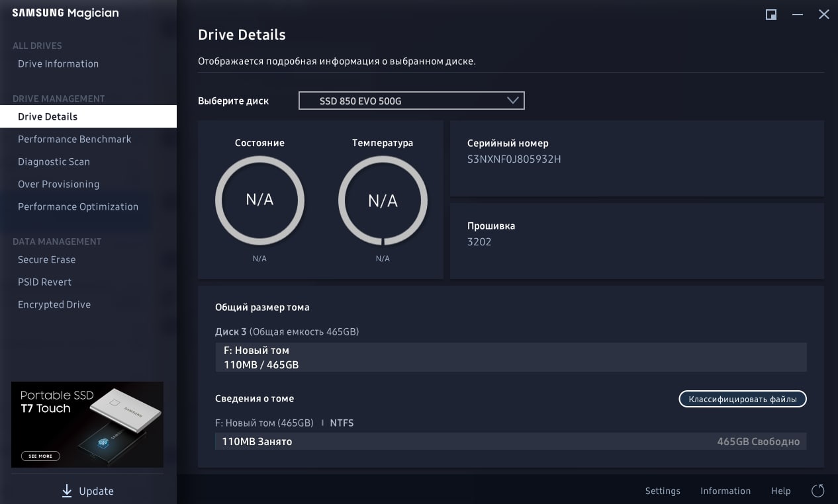Open Secure Erase page
Image resolution: width=838 pixels, height=504 pixels.
point(46,259)
